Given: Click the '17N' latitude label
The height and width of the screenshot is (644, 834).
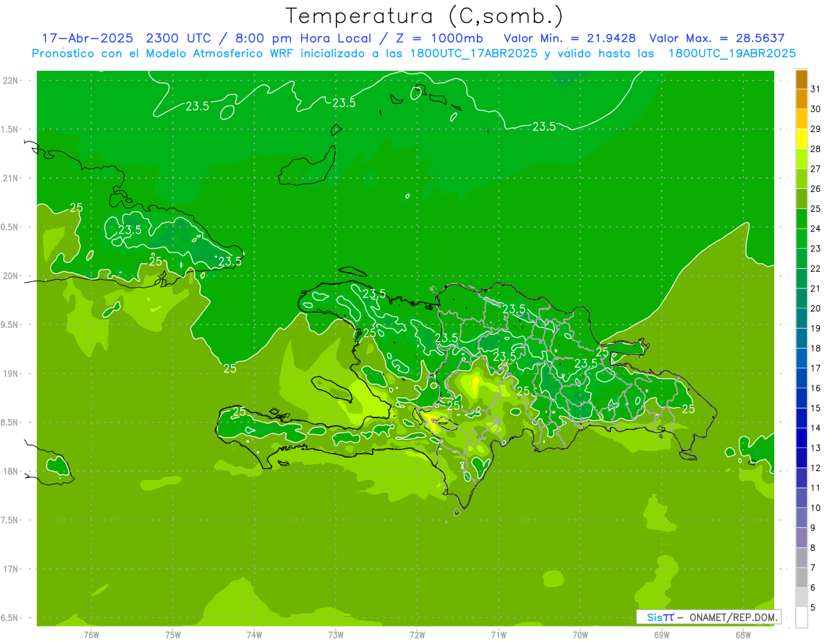Looking at the screenshot, I should click(x=10, y=569).
